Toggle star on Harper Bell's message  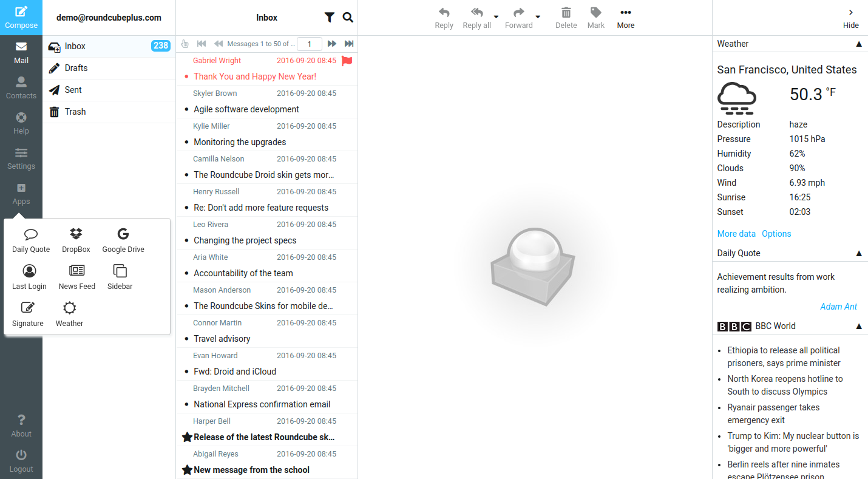pyautogui.click(x=187, y=437)
